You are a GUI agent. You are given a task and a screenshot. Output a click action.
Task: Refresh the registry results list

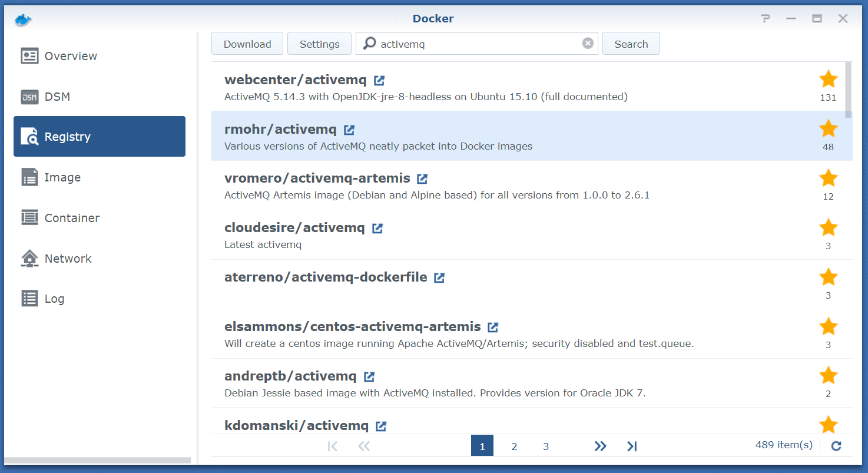pyautogui.click(x=836, y=446)
